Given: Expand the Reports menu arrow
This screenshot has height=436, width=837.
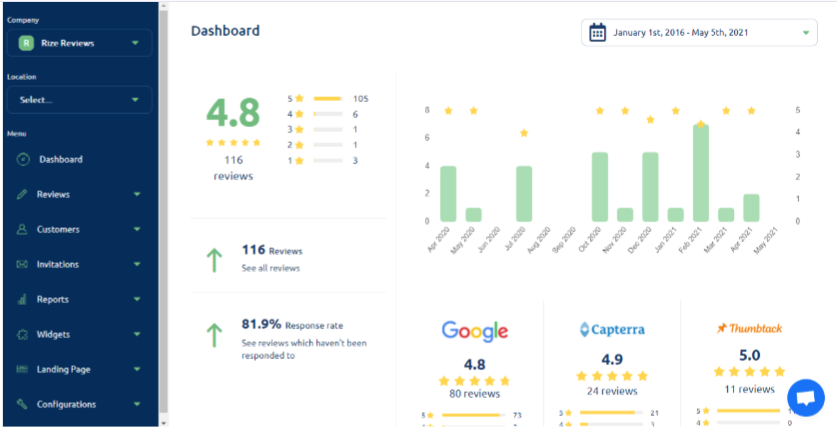Looking at the screenshot, I should 137,299.
